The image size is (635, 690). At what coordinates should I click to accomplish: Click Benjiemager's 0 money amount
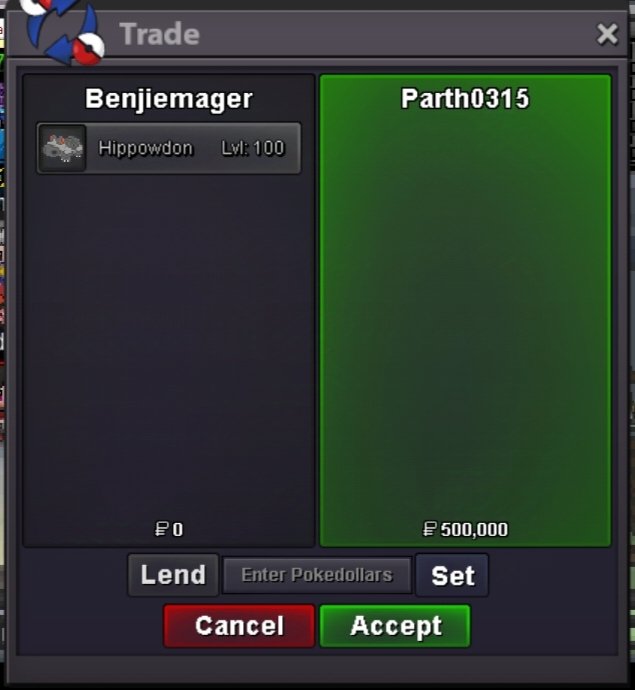[177, 529]
